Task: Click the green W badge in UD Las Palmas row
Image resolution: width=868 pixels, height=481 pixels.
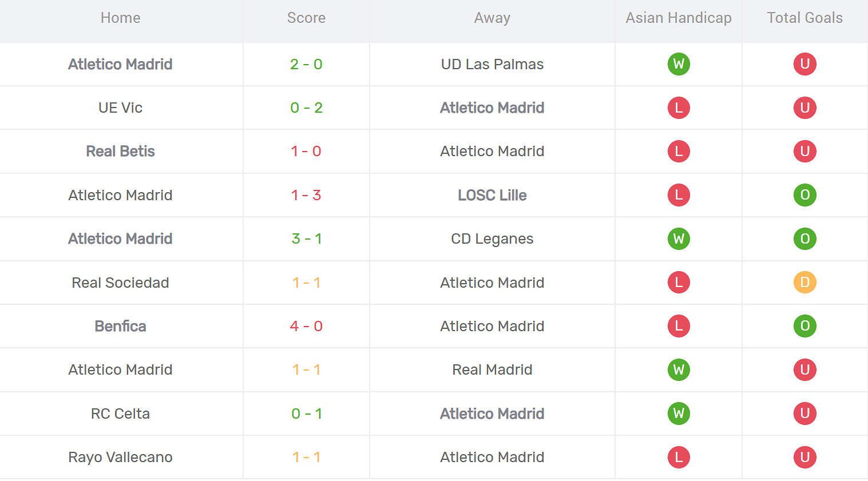Action: tap(679, 64)
